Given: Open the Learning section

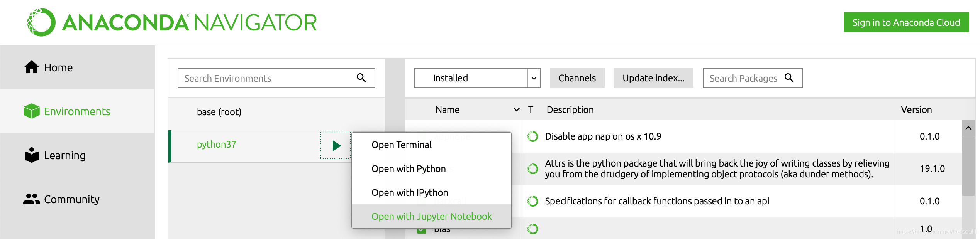Looking at the screenshot, I should click(77, 155).
